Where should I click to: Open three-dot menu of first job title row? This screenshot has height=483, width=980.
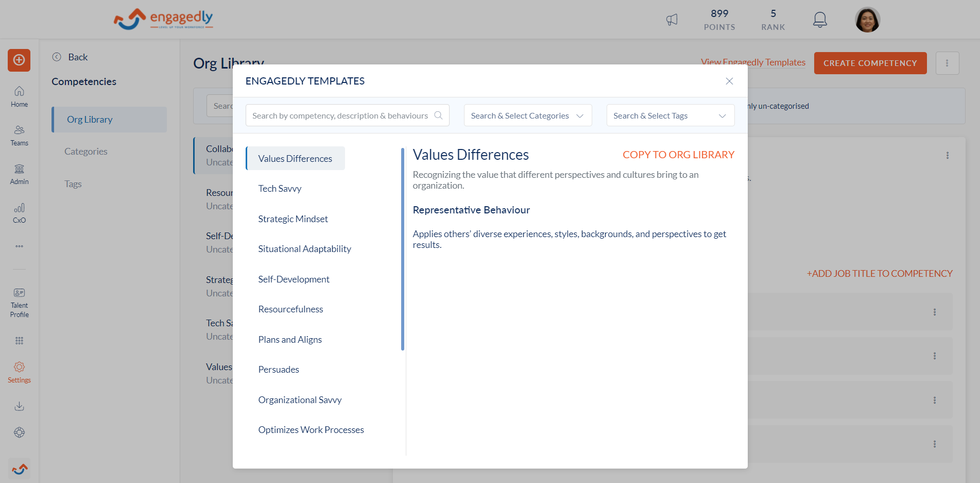click(x=934, y=312)
